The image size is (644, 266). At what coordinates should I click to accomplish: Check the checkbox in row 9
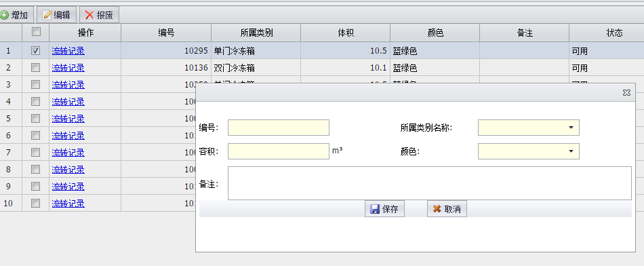click(36, 186)
